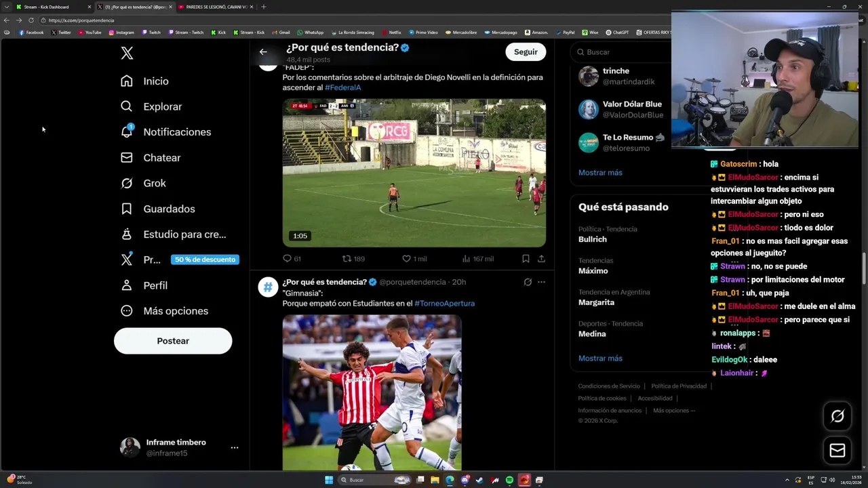Reply to the FADEP post (61 comments)
868x488 pixels.
[x=292, y=259]
